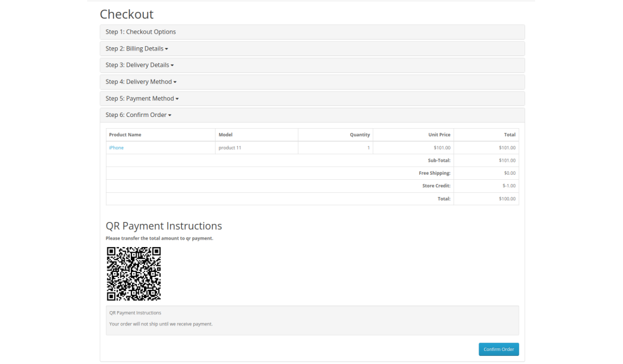Click the Product Name column header
Screen dimensions: 623x364
tap(125, 134)
